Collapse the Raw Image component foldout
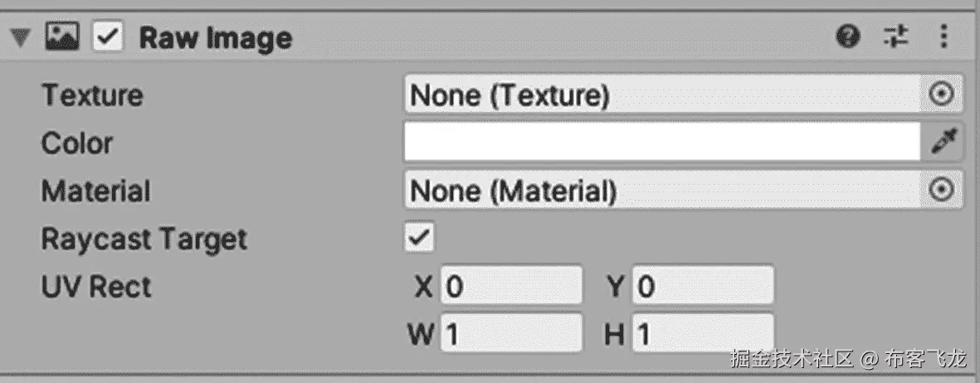 (x=22, y=37)
